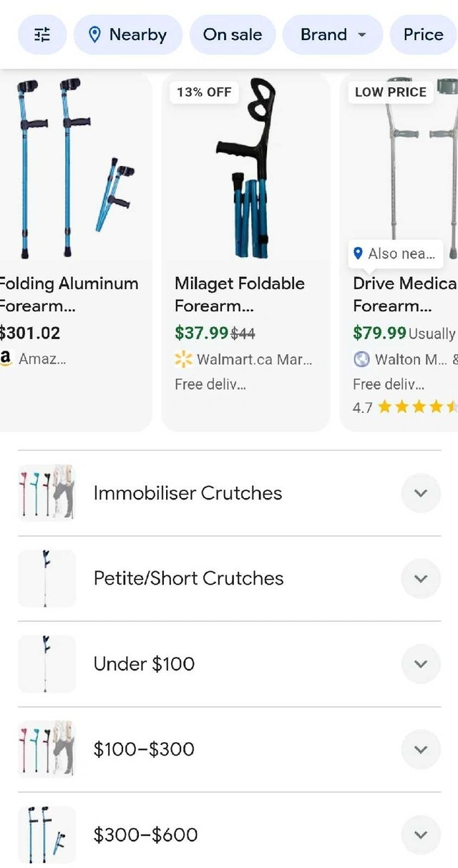This screenshot has width=458, height=868.
Task: Tap the Walton Medical globe icon
Action: 362,359
